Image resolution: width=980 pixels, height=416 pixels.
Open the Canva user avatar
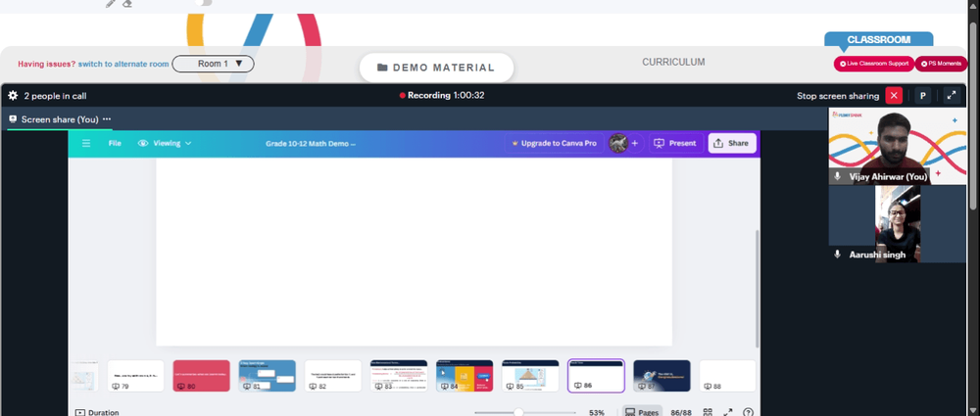click(x=617, y=143)
